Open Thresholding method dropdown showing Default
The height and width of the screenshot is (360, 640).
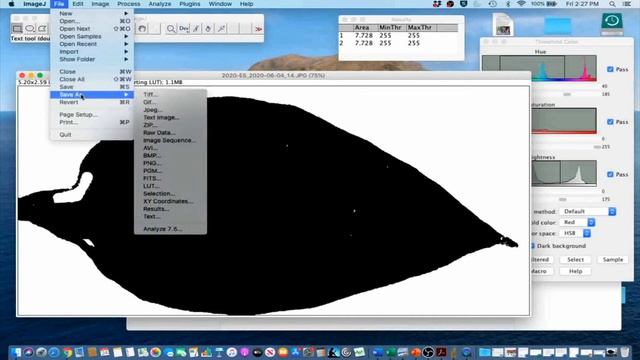click(588, 211)
